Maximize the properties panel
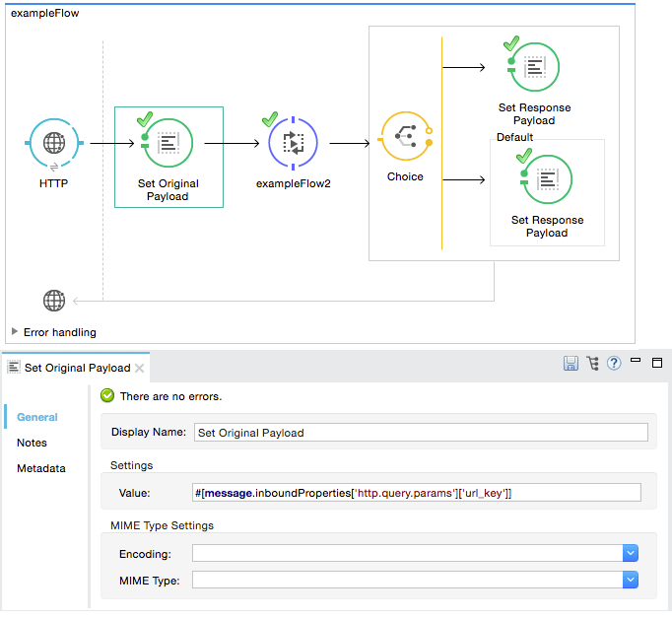This screenshot has width=672, height=619. coord(658,363)
